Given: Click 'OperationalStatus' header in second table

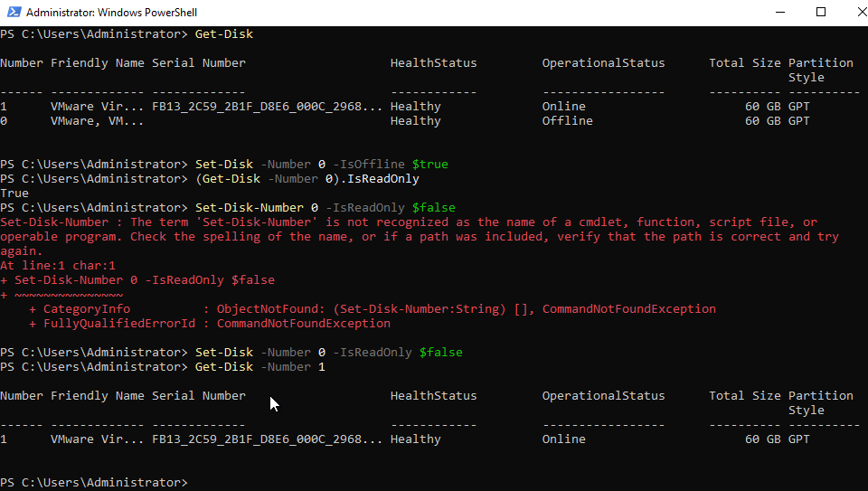Looking at the screenshot, I should [603, 396].
